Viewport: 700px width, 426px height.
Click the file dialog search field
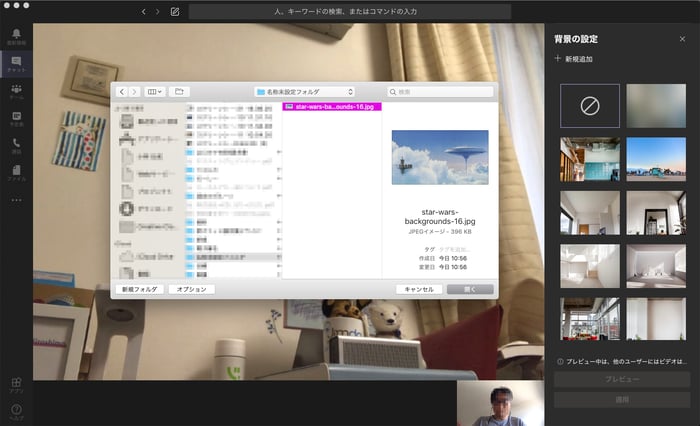(440, 91)
